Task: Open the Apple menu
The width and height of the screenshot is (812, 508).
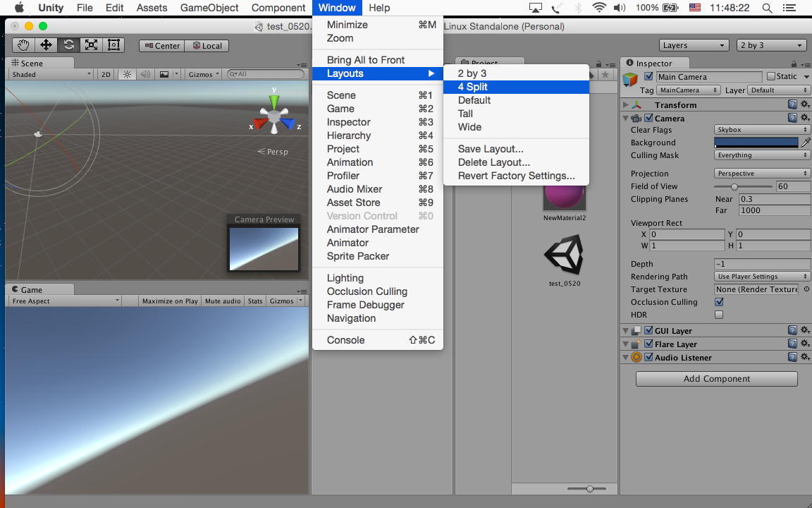Action: point(19,7)
